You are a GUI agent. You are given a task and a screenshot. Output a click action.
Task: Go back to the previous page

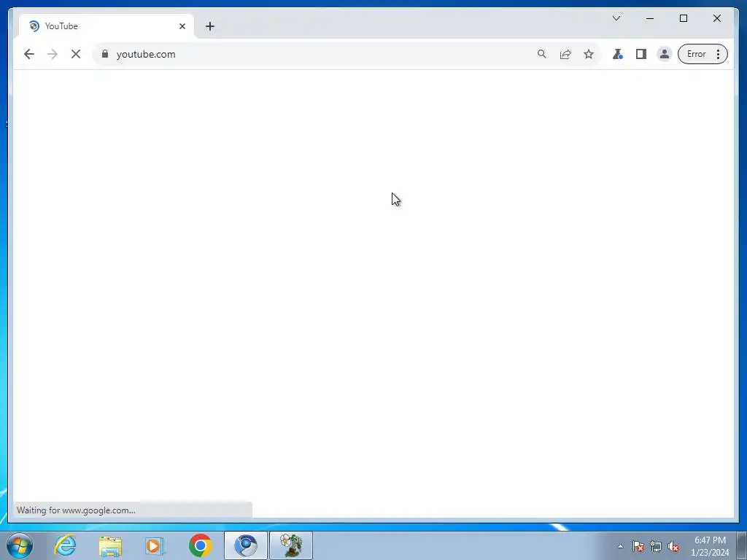click(x=29, y=54)
